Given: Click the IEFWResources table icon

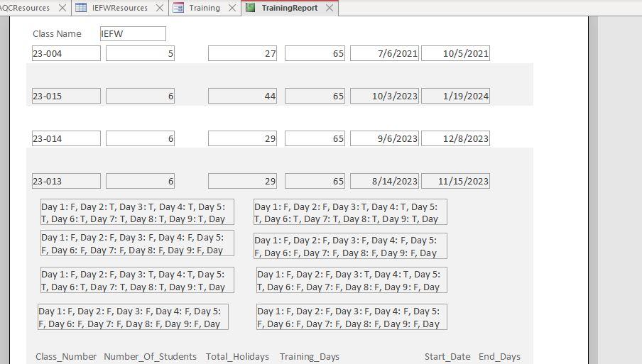Looking at the screenshot, I should point(81,8).
